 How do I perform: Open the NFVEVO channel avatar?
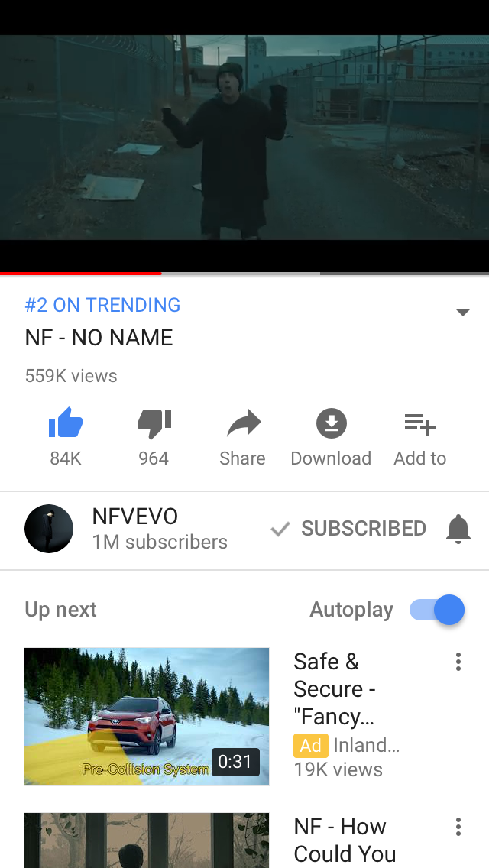coord(49,529)
